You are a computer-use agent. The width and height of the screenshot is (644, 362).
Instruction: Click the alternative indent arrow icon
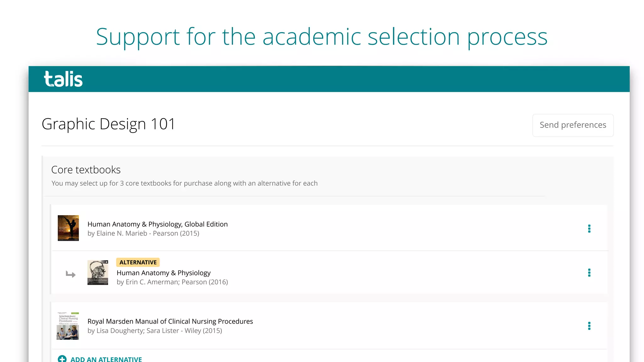point(70,274)
